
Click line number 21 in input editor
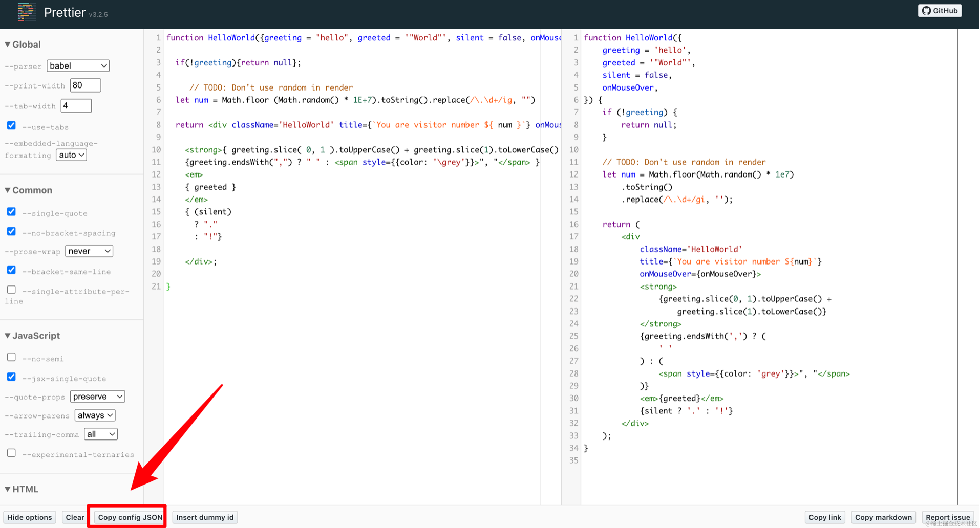click(x=156, y=287)
